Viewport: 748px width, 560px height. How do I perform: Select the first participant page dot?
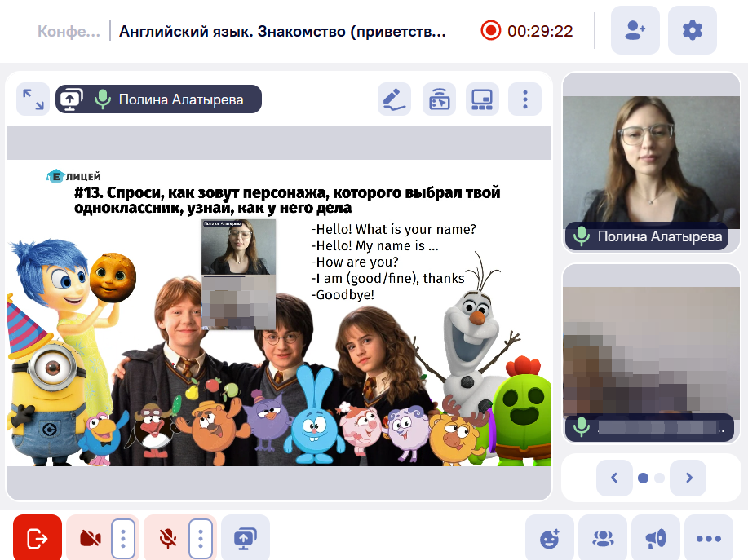[643, 478]
